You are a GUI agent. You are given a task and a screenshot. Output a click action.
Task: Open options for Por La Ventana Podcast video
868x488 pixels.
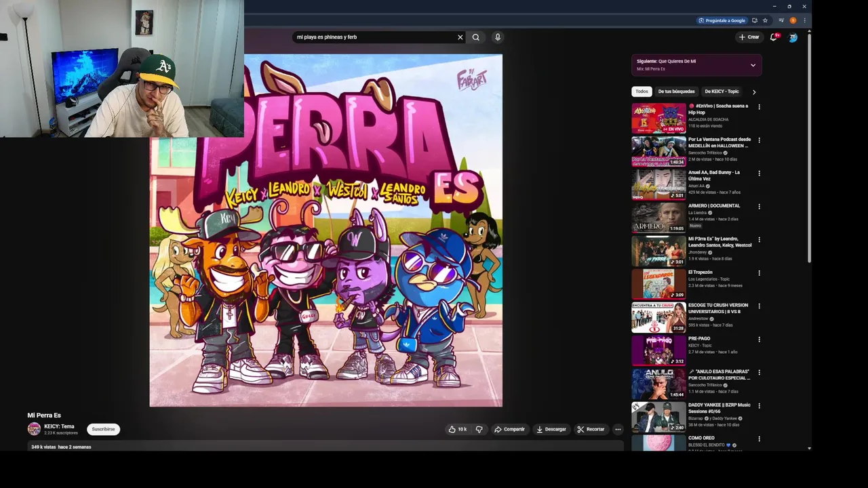(759, 140)
